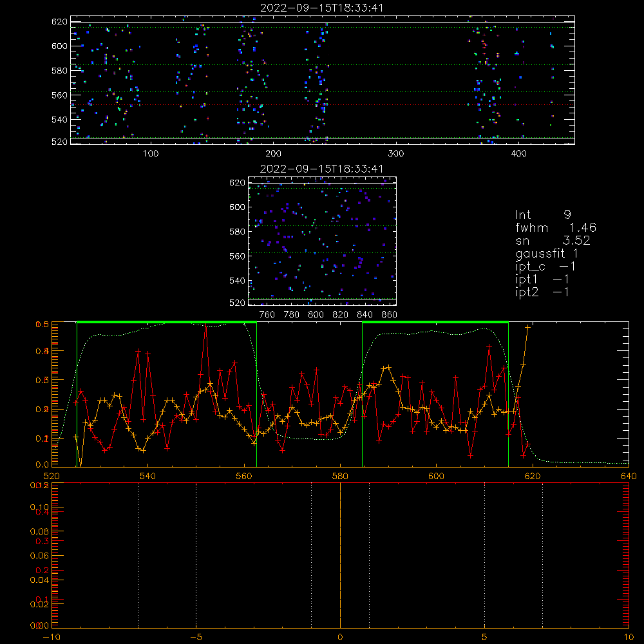Select y-axis label 0.0 of the profile plot
Screen dimensions: 644x644
pyautogui.click(x=43, y=464)
